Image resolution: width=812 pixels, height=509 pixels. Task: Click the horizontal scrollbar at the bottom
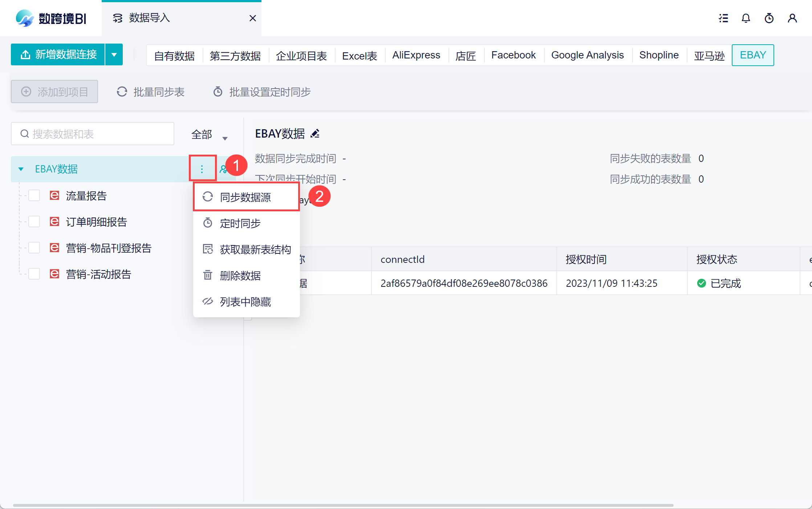[x=343, y=505]
